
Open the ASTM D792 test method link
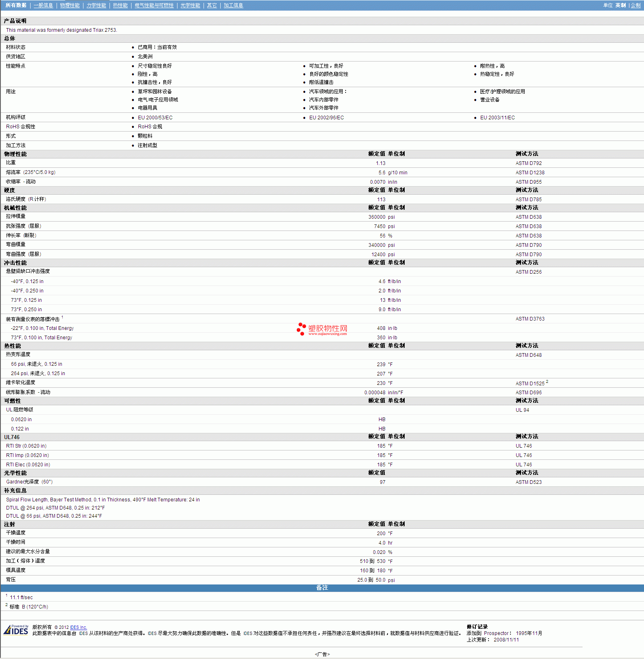pyautogui.click(x=528, y=163)
